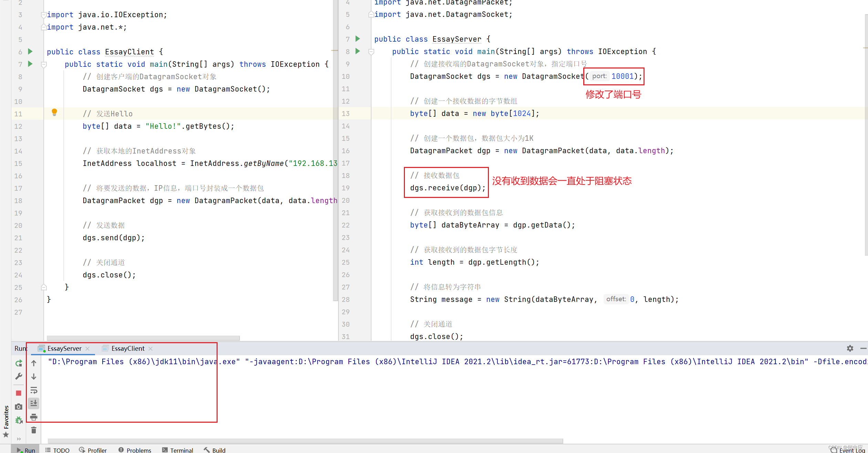Click dgs.receive(dgp) call in EssayServer
This screenshot has width=868, height=453.
tap(447, 188)
